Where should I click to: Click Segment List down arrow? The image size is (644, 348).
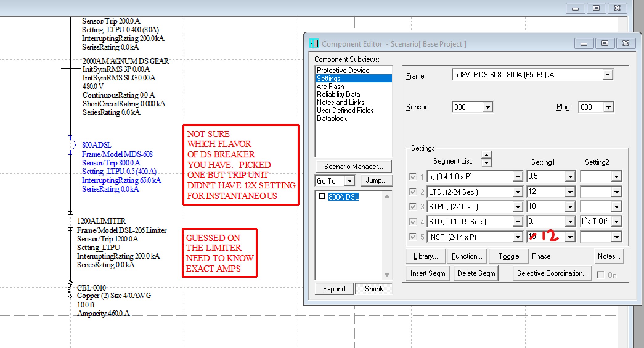click(486, 163)
